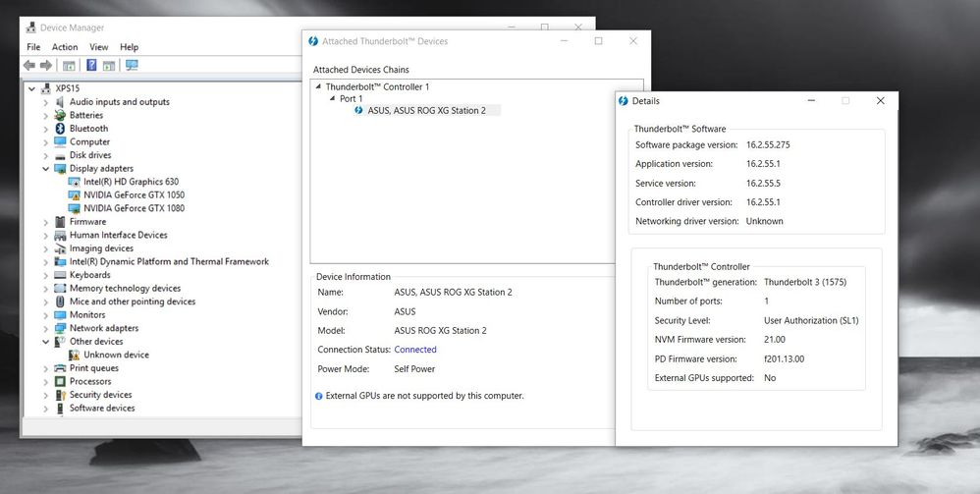Click the scan for hardware changes monitor icon
This screenshot has width=980, height=494.
[132, 65]
